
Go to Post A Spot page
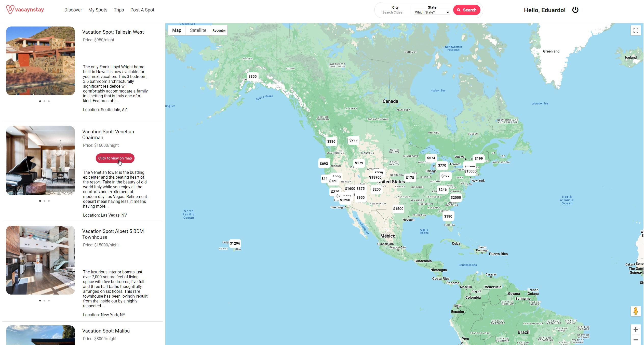(x=142, y=10)
